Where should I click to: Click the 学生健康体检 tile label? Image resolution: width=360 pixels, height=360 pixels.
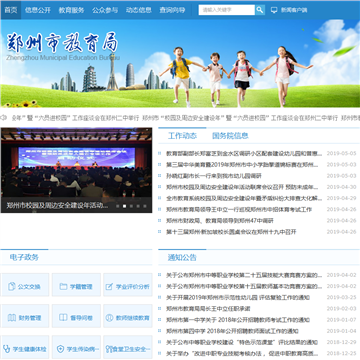30,349
